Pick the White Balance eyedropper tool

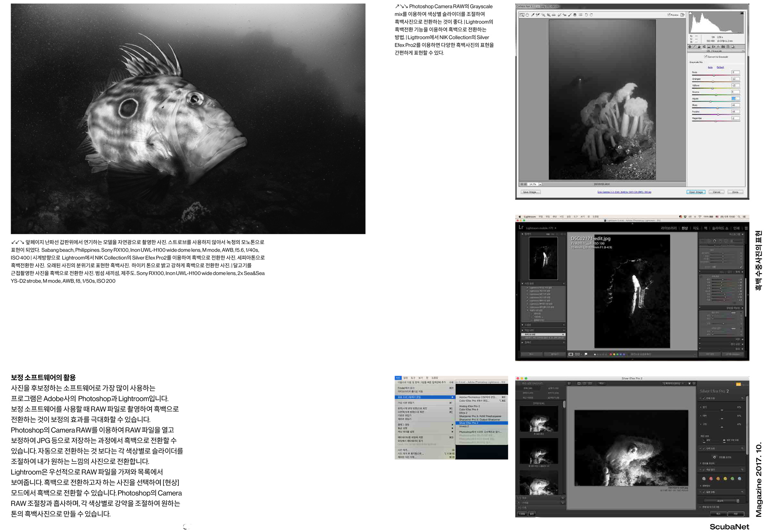click(x=533, y=15)
